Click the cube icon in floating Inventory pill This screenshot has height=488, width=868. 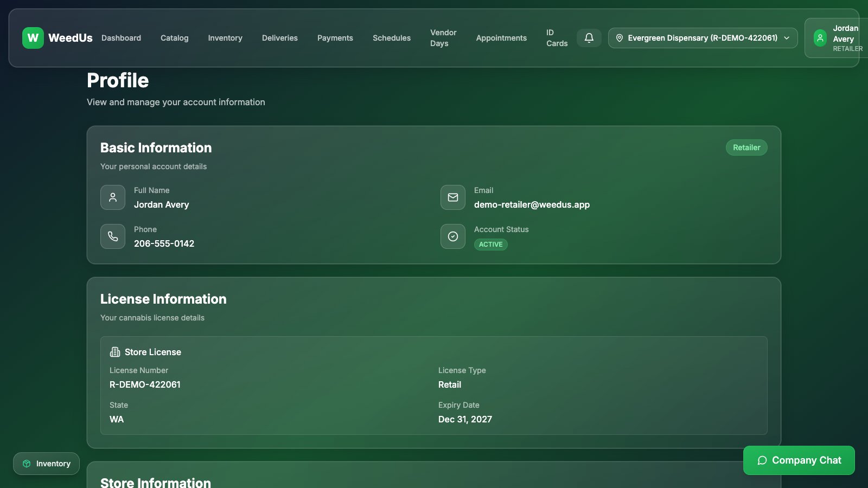pos(27,464)
